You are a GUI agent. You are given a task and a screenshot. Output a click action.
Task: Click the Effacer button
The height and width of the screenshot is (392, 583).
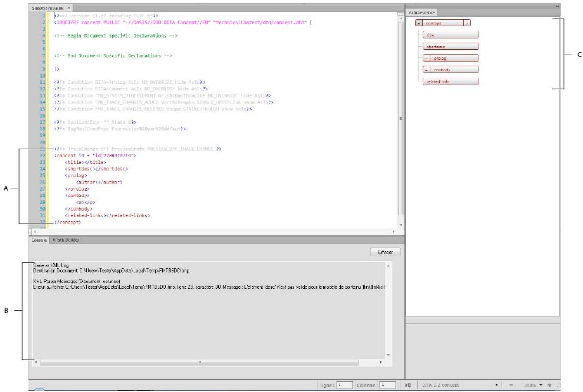pos(385,252)
